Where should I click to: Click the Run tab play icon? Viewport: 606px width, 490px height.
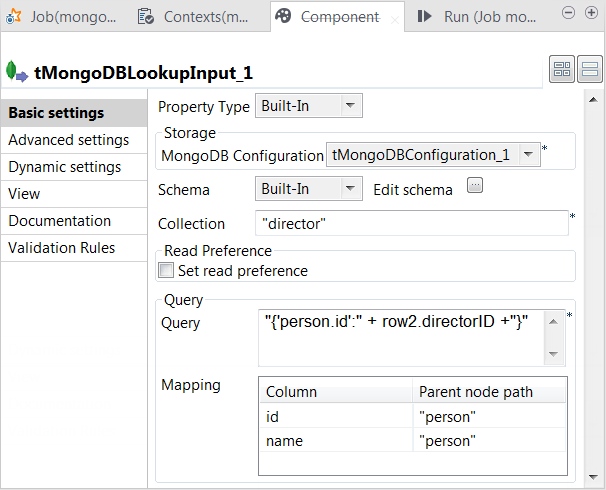(424, 16)
